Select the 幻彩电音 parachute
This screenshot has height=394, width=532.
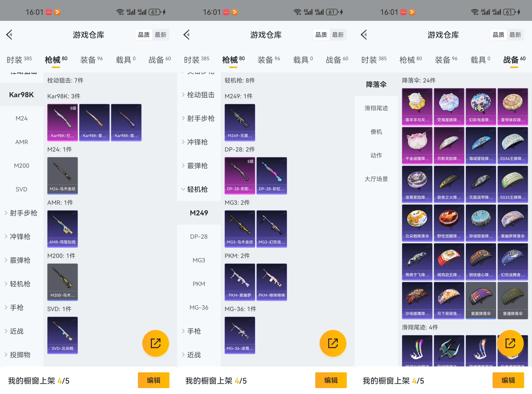(x=481, y=107)
